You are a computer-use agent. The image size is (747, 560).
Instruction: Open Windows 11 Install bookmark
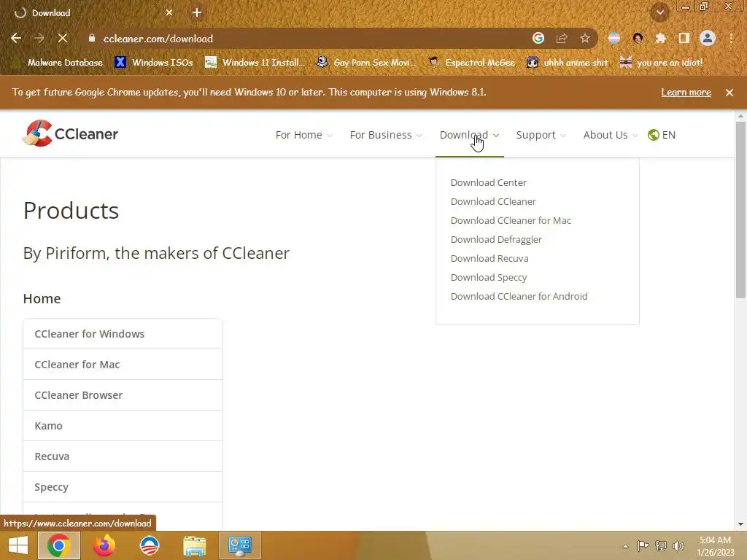coord(255,63)
